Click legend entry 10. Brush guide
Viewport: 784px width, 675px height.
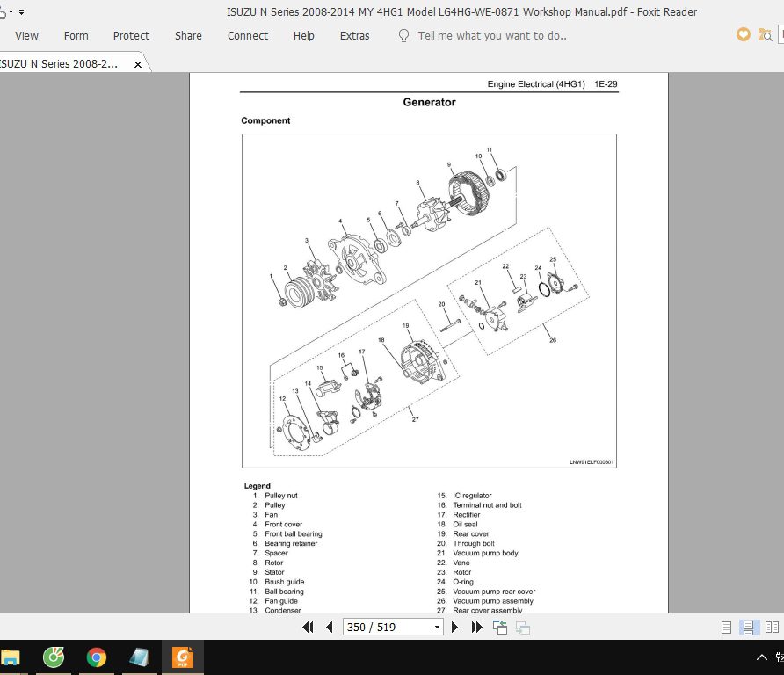(277, 582)
